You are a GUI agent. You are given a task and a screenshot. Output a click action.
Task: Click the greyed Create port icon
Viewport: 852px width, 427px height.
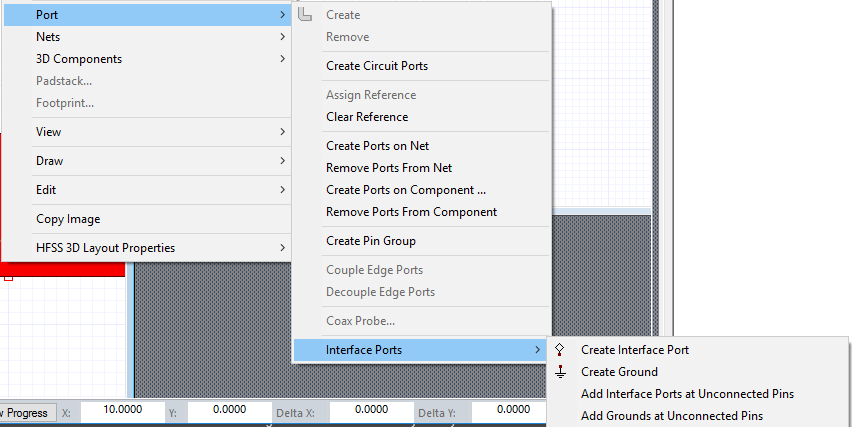pyautogui.click(x=306, y=15)
